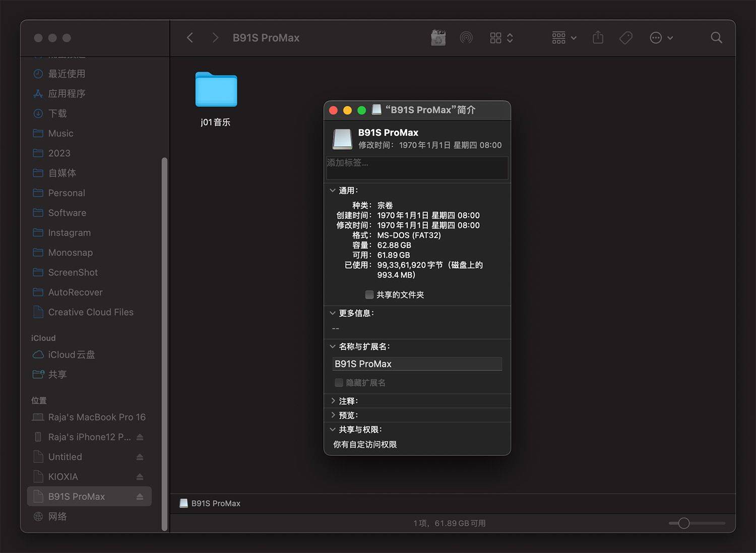Click the B91S ProMax name field
The image size is (756, 553).
pos(417,364)
